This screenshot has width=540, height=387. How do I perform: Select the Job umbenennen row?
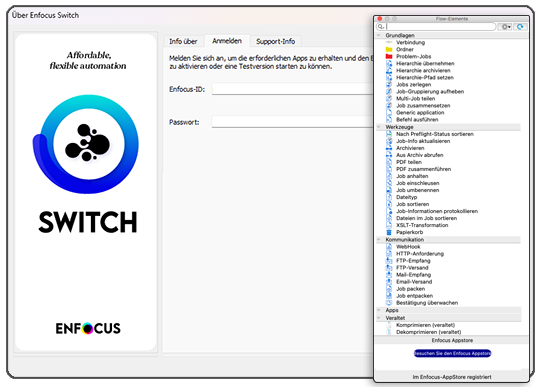(x=448, y=190)
